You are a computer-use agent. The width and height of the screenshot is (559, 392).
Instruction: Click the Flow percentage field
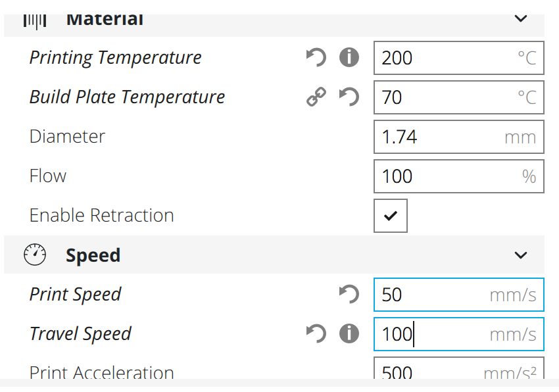[x=447, y=176]
